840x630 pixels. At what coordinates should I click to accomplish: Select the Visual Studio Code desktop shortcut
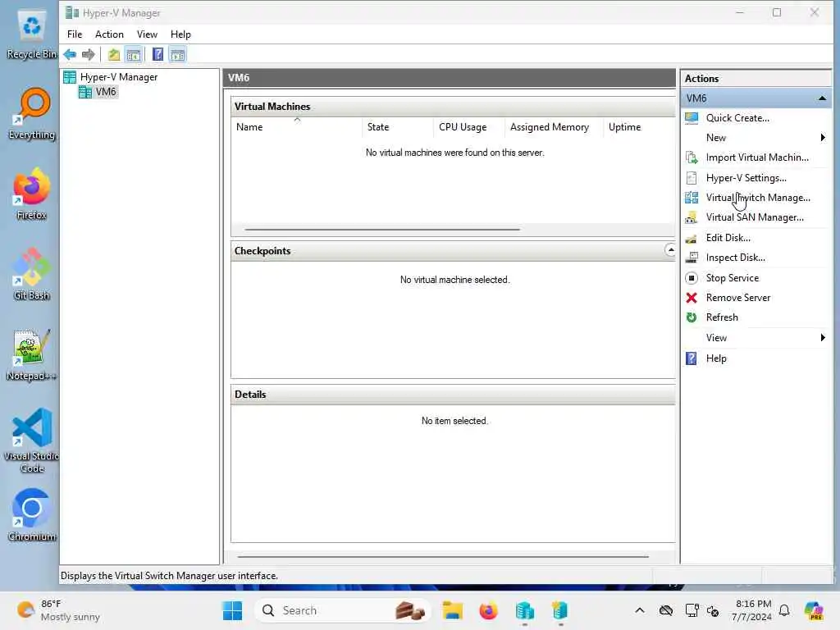32,441
